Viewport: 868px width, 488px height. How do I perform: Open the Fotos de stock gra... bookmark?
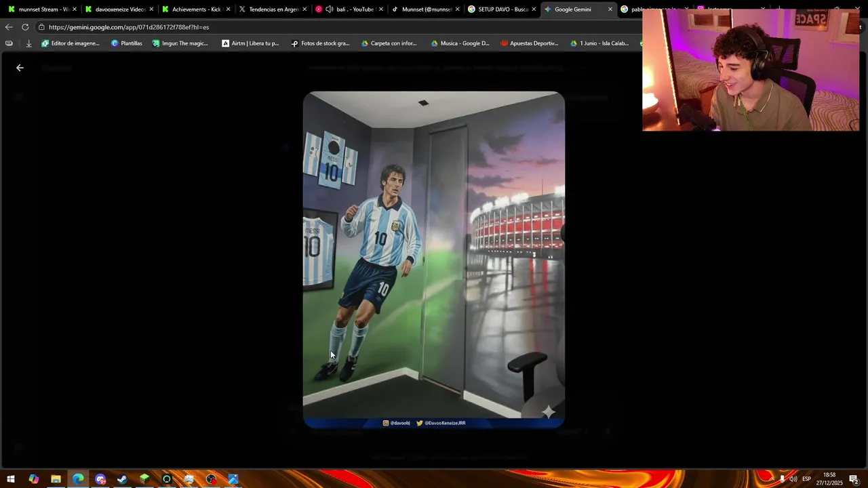tap(320, 43)
